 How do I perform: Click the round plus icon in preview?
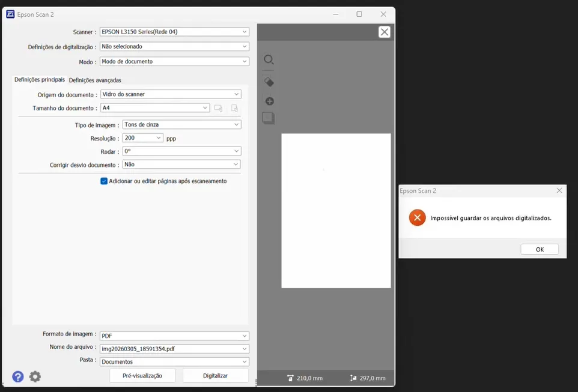(269, 101)
